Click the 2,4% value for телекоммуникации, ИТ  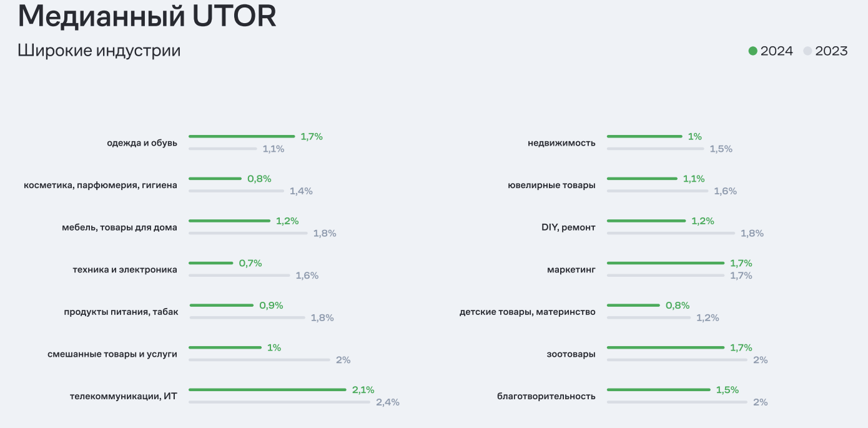point(387,402)
